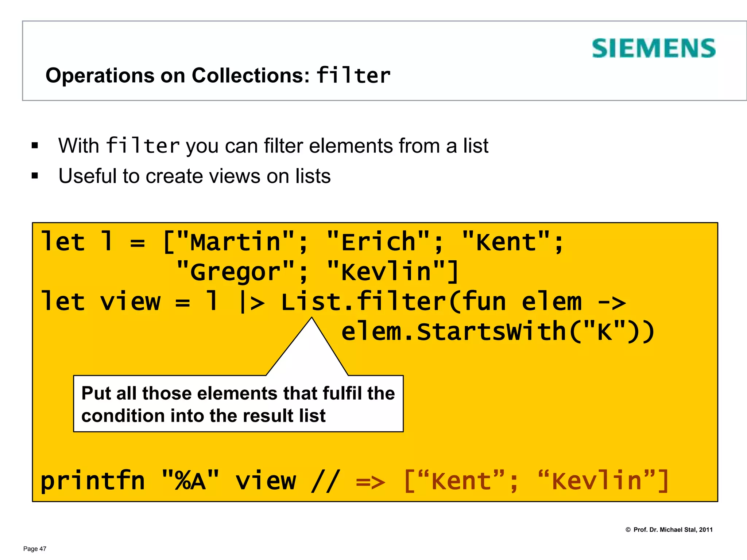
Task: Select the 'With filter you can filter elements' bullet text
Action: 273,146
